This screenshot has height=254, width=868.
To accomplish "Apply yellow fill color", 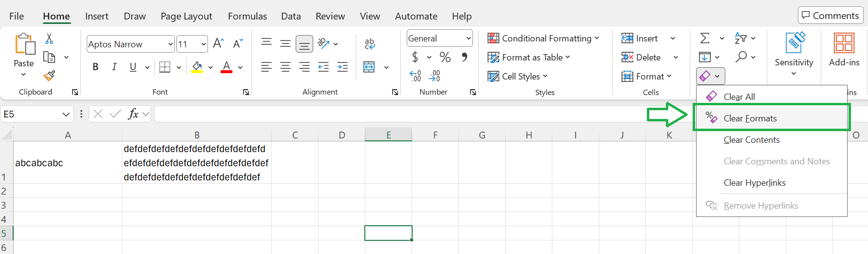I will click(x=197, y=67).
